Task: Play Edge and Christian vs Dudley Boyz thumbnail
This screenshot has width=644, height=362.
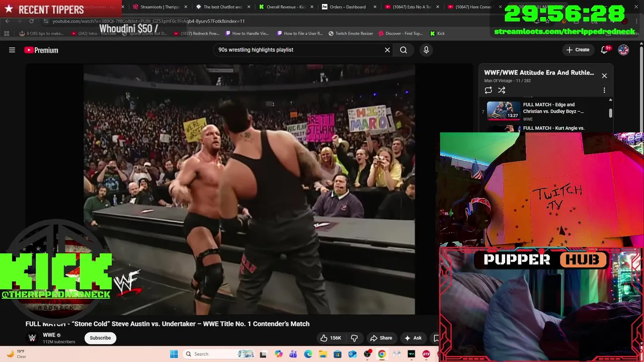Action: [x=503, y=111]
